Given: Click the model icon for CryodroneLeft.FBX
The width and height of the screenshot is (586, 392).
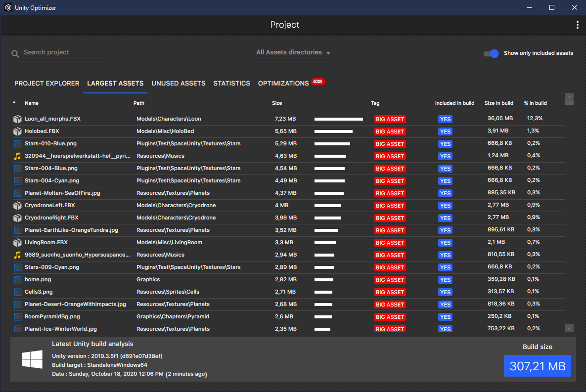Looking at the screenshot, I should pos(17,205).
